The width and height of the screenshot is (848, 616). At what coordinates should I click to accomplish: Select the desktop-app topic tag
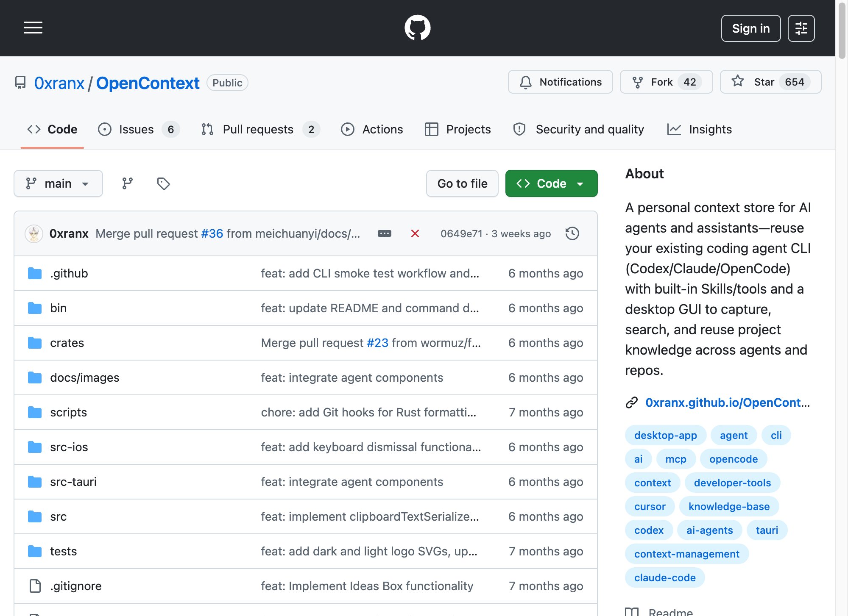(x=665, y=435)
